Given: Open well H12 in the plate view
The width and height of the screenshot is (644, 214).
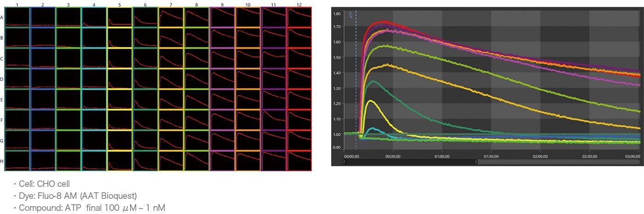Looking at the screenshot, I should coord(299,161).
